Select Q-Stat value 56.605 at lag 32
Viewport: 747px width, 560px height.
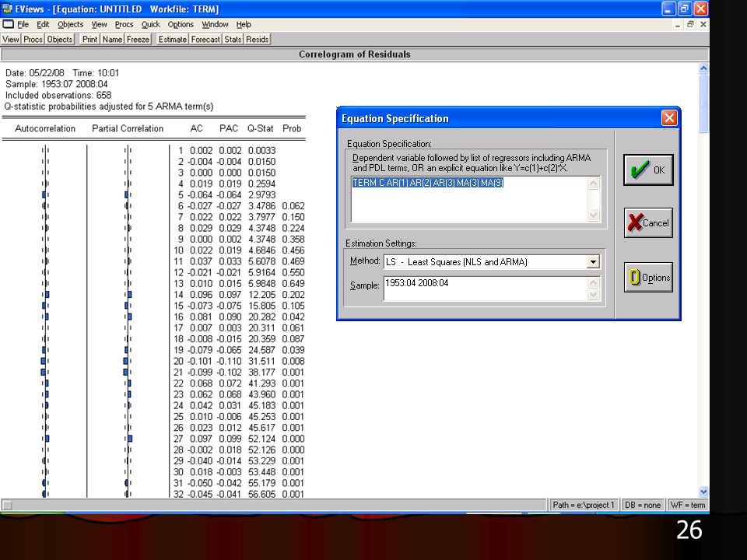coord(261,495)
